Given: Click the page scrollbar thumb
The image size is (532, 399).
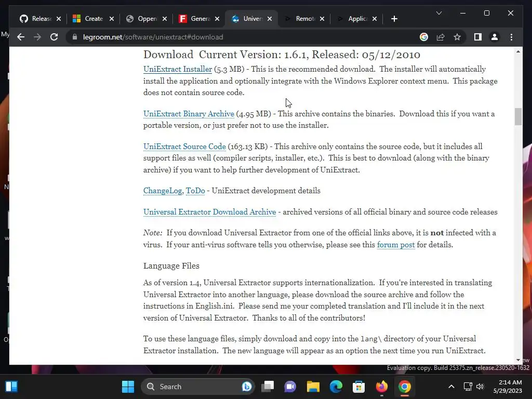Looking at the screenshot, I should click(518, 116).
